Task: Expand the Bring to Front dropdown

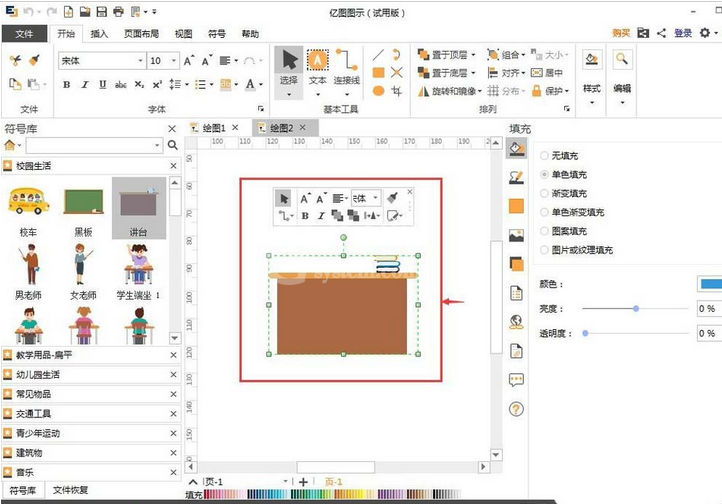Action: tap(473, 55)
